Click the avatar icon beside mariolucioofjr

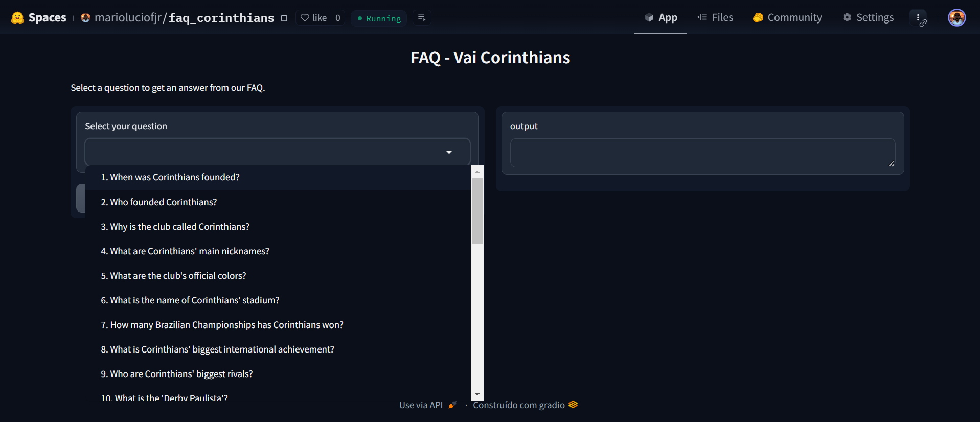tap(85, 18)
